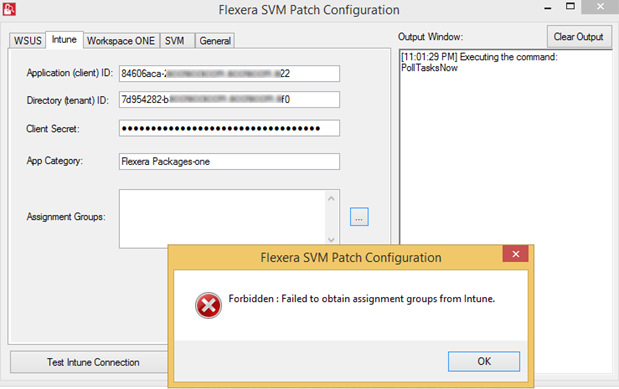
Task: Focus the Directory (tenant) ID field
Action: click(x=229, y=100)
